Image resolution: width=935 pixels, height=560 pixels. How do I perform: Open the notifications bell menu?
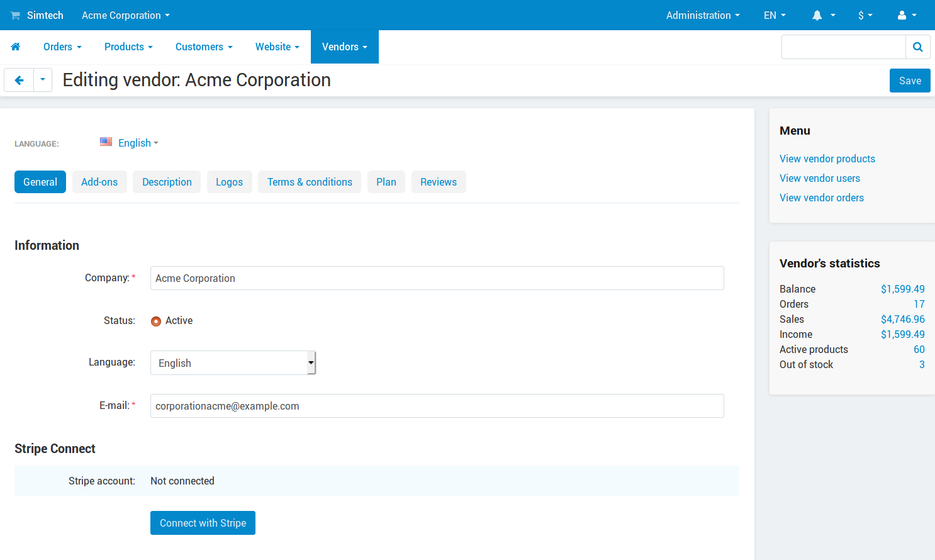pyautogui.click(x=823, y=15)
